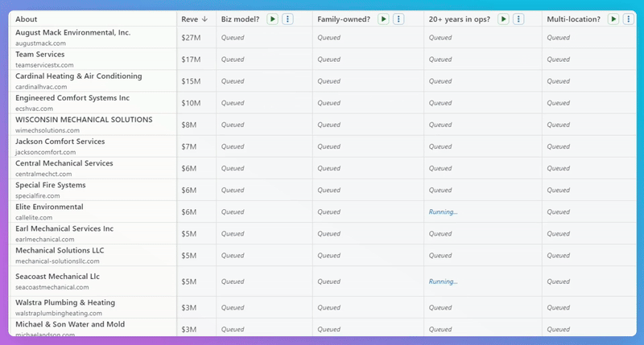Open the wimechsolutions.com link
The width and height of the screenshot is (644, 345).
pyautogui.click(x=47, y=130)
